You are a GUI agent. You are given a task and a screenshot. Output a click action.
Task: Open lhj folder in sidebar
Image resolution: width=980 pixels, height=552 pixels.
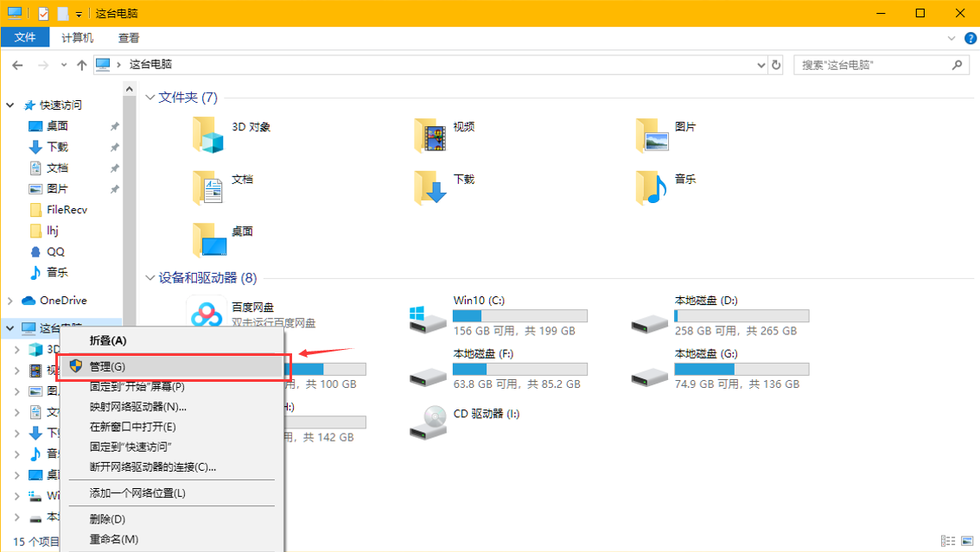pos(53,231)
